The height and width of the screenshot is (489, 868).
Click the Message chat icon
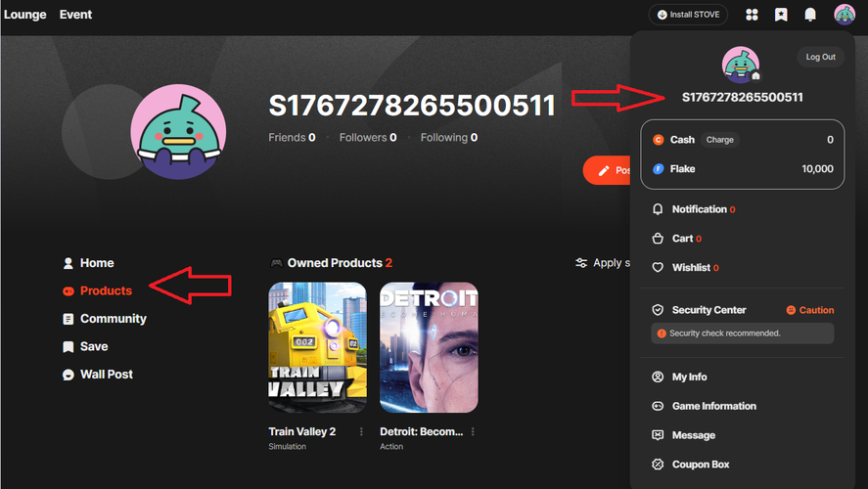(658, 435)
